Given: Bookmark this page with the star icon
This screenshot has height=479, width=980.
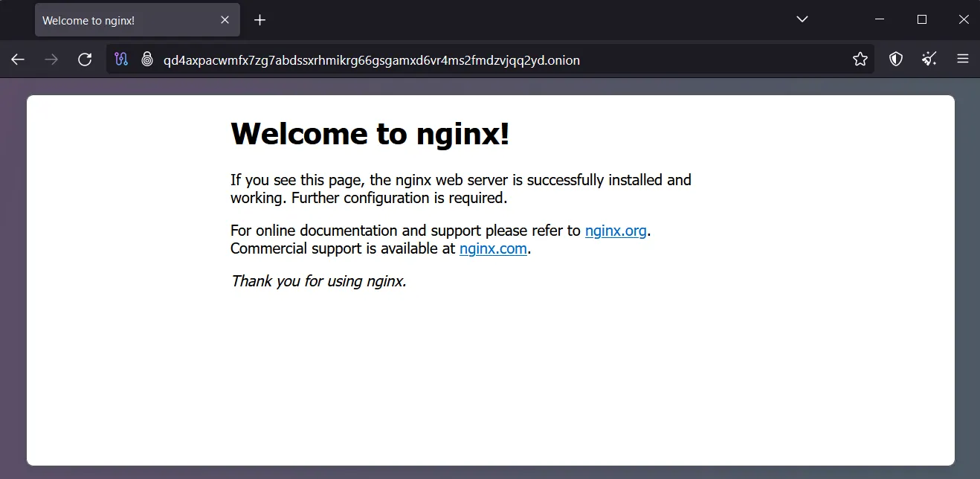Looking at the screenshot, I should pyautogui.click(x=860, y=60).
